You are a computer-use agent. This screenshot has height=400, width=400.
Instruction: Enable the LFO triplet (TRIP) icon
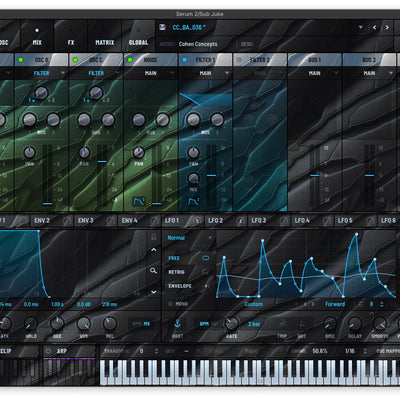(x=282, y=324)
